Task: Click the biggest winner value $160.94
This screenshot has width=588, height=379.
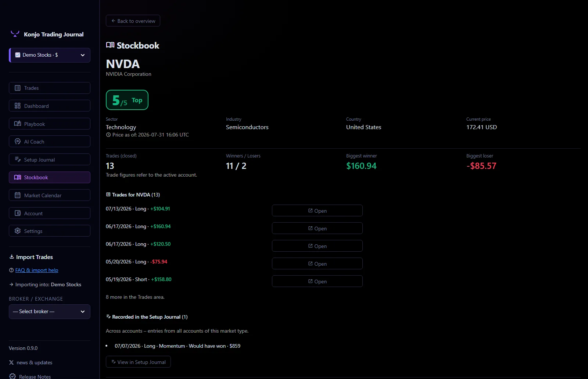Action: point(361,166)
